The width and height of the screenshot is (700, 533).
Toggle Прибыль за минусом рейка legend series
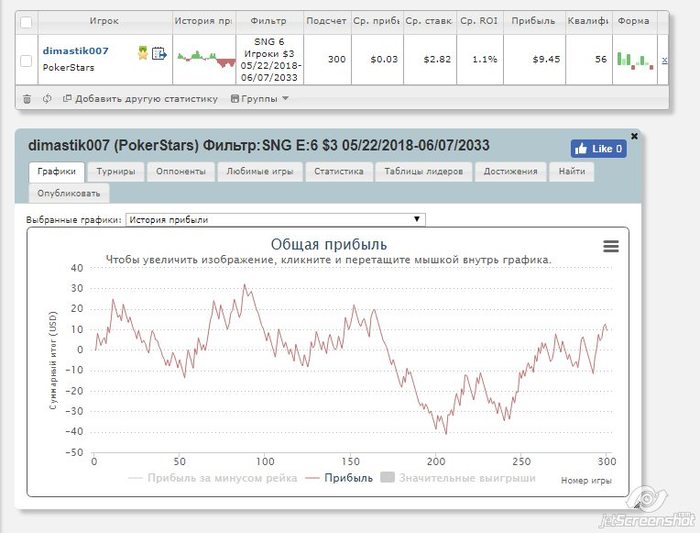coord(212,478)
